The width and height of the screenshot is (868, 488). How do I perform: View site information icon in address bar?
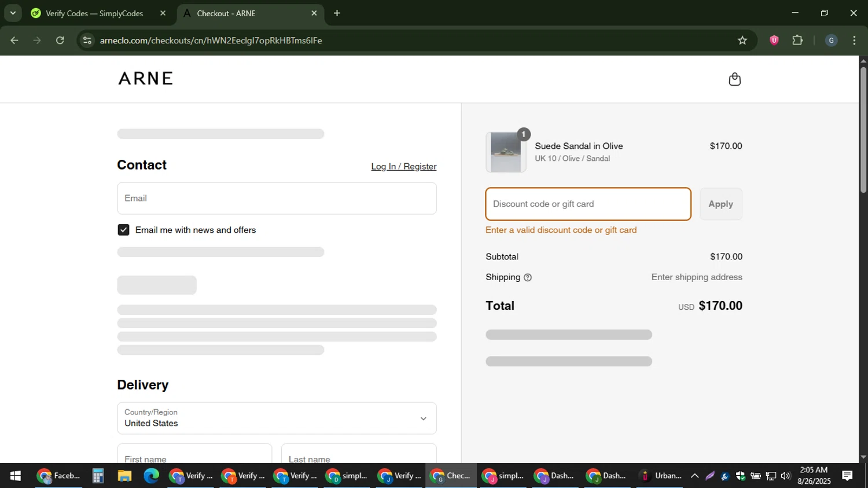pyautogui.click(x=87, y=41)
